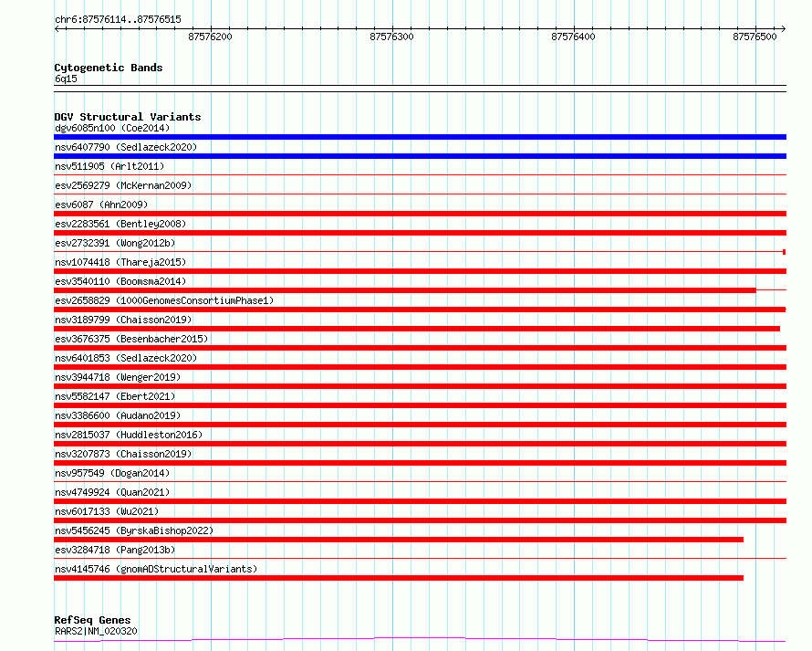Open variant esv3284718 (Pang2013b)
812x651 pixels.
[x=115, y=550]
